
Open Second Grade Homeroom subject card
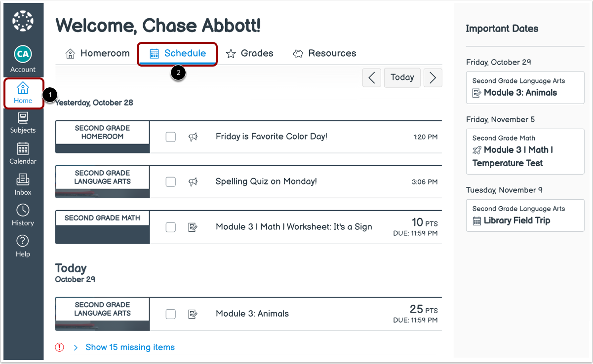(102, 132)
